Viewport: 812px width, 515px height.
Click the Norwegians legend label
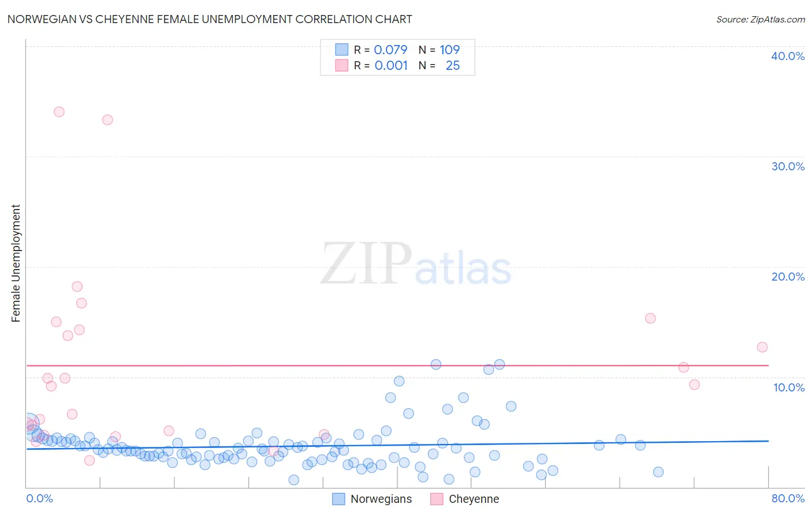coord(381,499)
